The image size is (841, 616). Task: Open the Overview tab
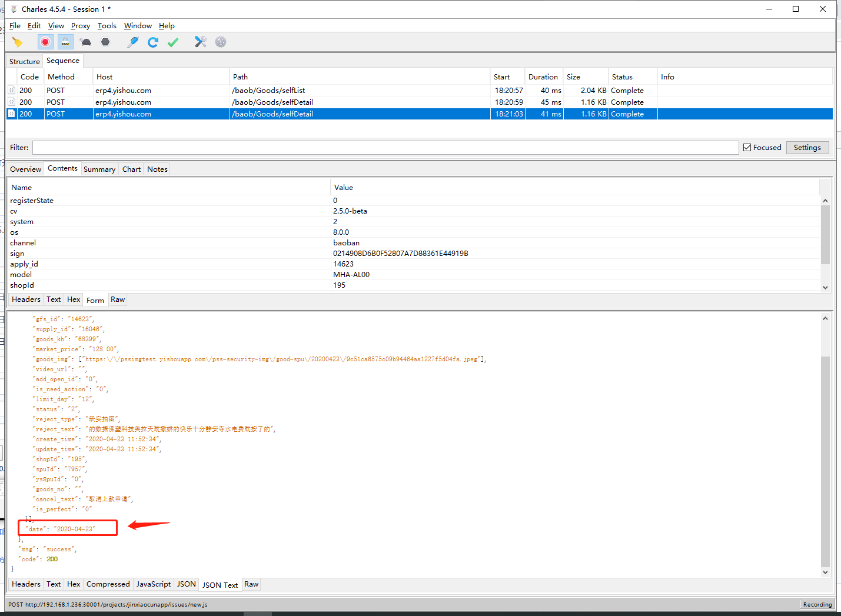(x=25, y=169)
